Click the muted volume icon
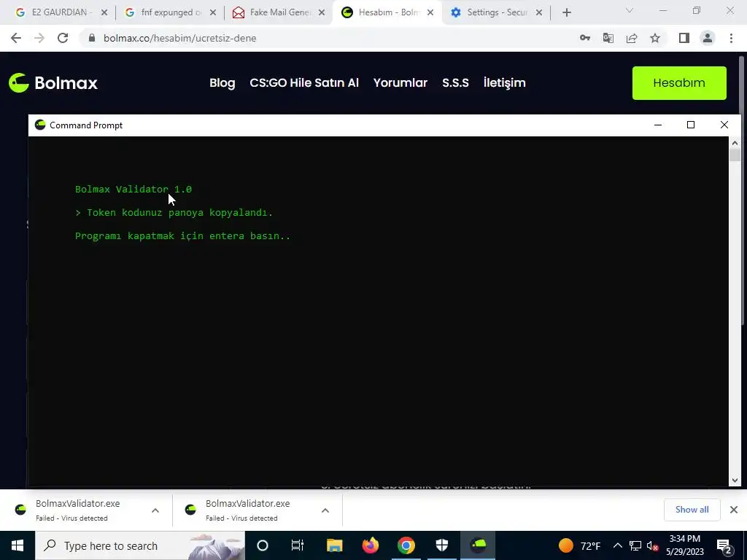The width and height of the screenshot is (747, 560). click(x=653, y=545)
